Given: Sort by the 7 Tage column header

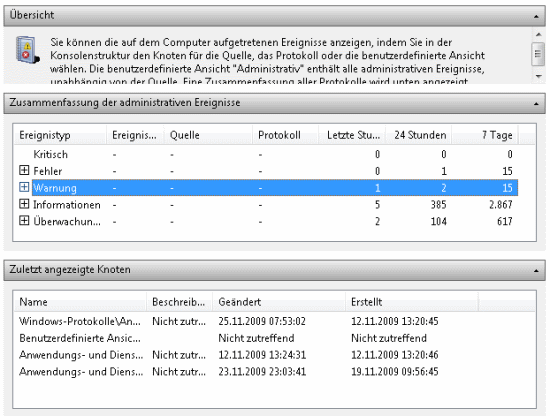Looking at the screenshot, I should [x=485, y=135].
